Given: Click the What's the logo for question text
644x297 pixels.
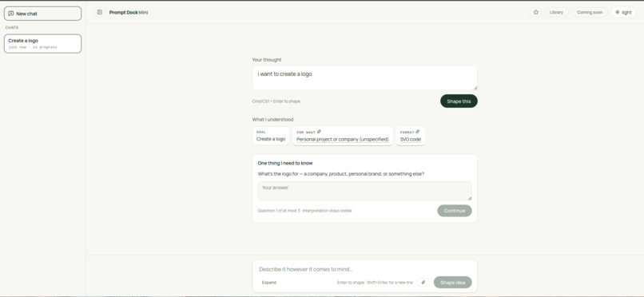Looking at the screenshot, I should point(341,173).
